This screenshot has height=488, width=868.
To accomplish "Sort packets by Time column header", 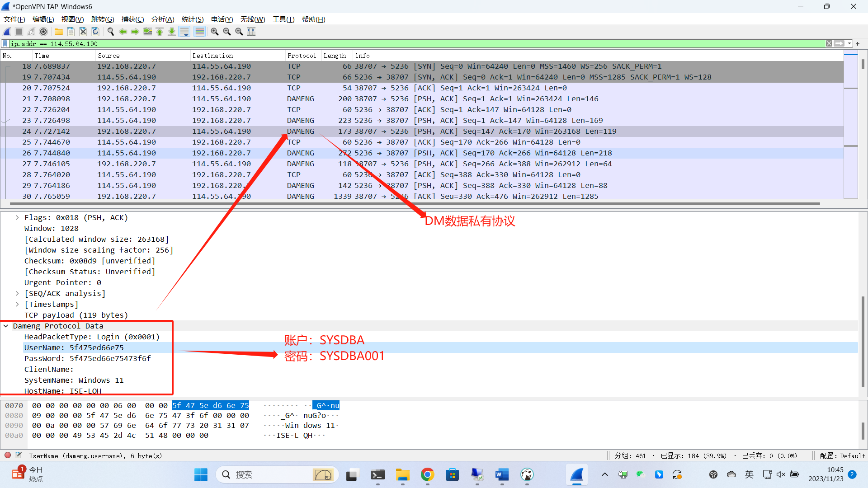I will tap(64, 56).
